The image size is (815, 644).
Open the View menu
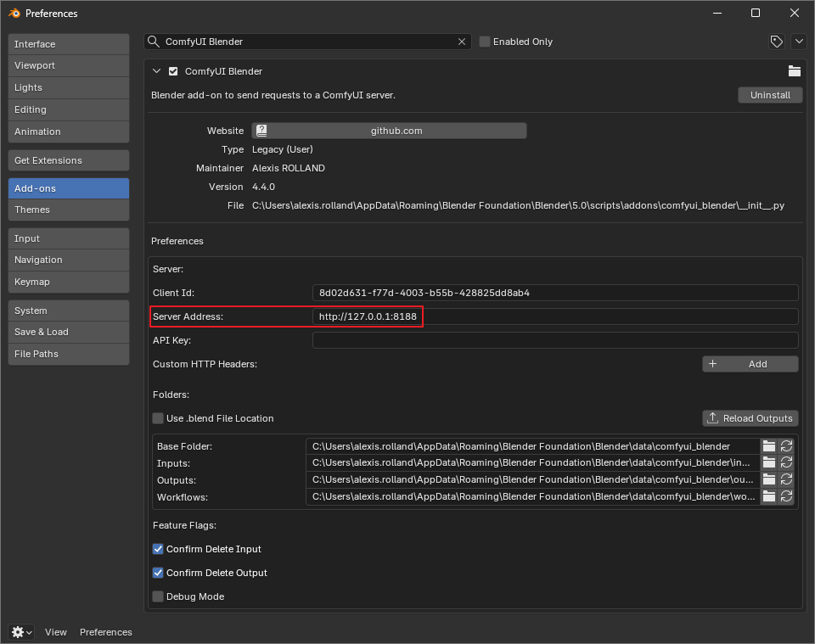pyautogui.click(x=56, y=632)
